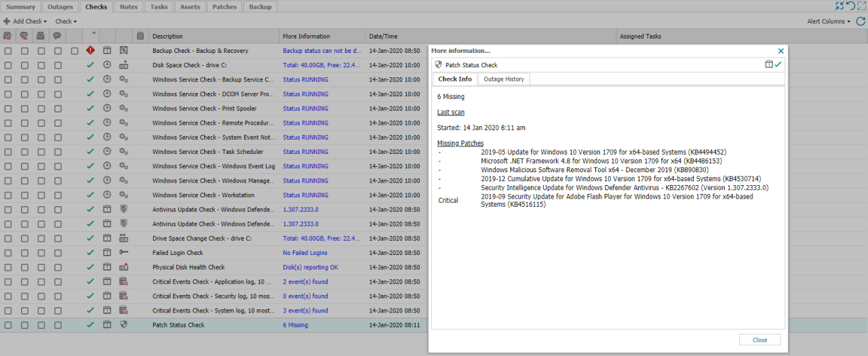The width and height of the screenshot is (868, 356).
Task: Click the shield icon in More information dialog header
Action: click(439, 65)
